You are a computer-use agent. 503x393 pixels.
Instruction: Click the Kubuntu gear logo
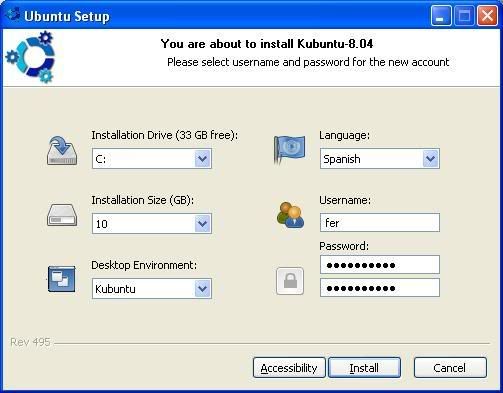pos(31,57)
